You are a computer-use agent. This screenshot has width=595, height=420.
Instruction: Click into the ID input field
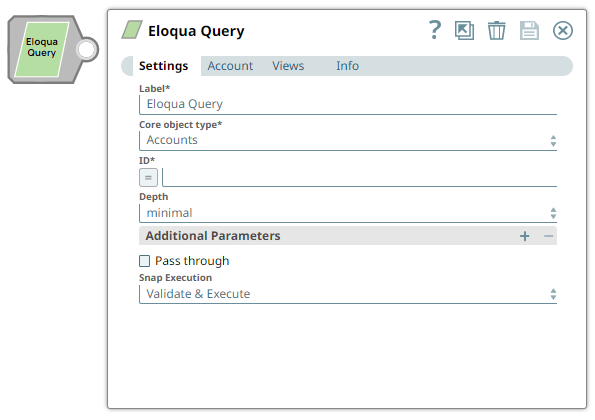pyautogui.click(x=359, y=178)
